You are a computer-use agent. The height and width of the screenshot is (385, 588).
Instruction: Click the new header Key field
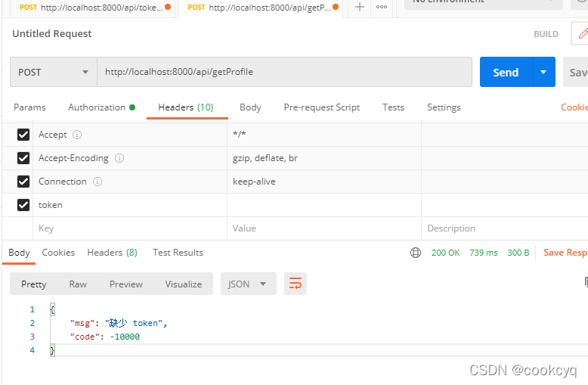pyautogui.click(x=130, y=228)
